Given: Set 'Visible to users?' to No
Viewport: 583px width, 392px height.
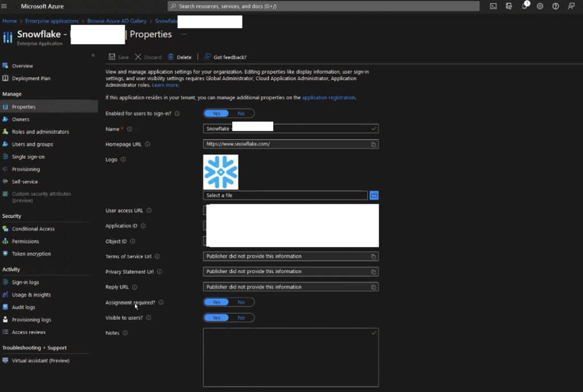Looking at the screenshot, I should tap(241, 317).
